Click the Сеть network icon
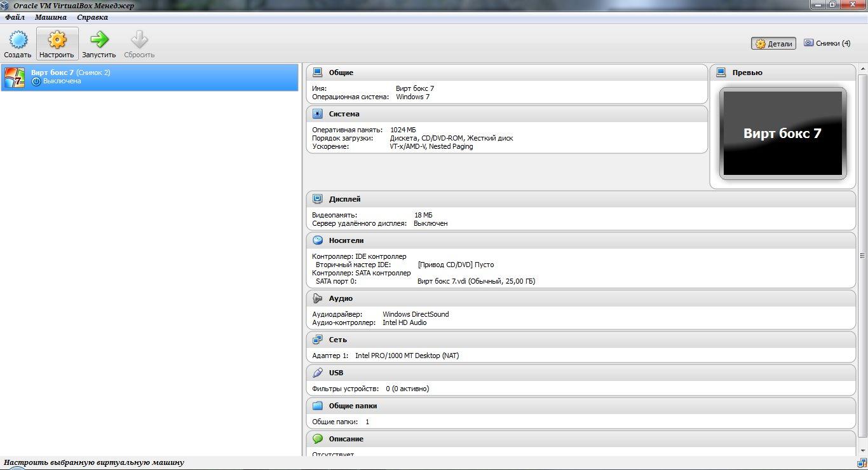 (318, 340)
